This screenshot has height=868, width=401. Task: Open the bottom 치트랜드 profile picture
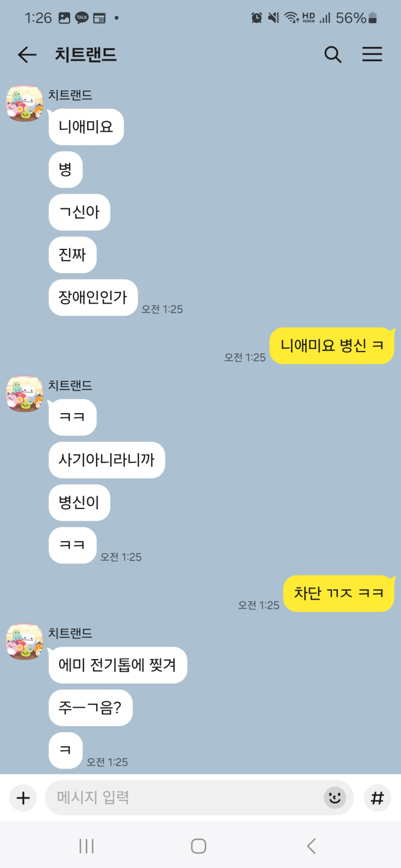[25, 642]
